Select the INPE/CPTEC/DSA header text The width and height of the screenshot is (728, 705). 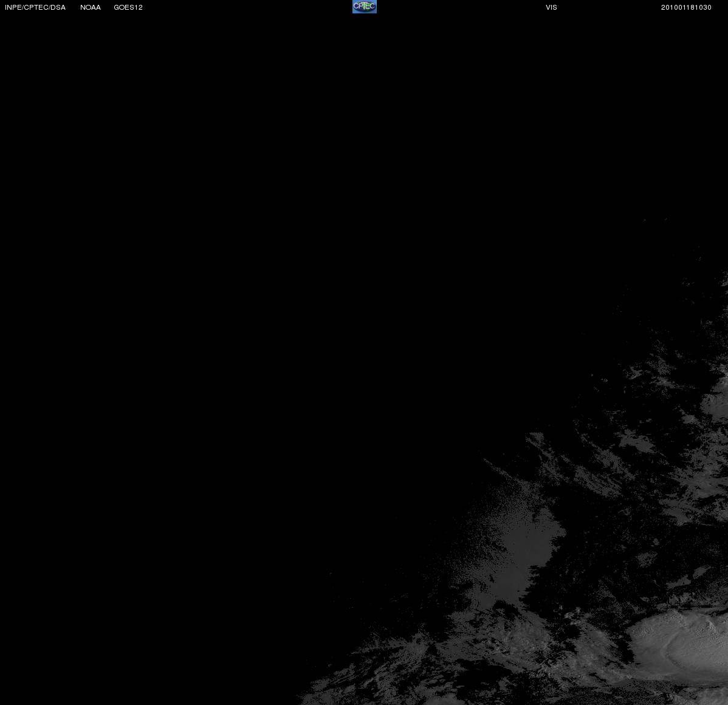pos(35,7)
